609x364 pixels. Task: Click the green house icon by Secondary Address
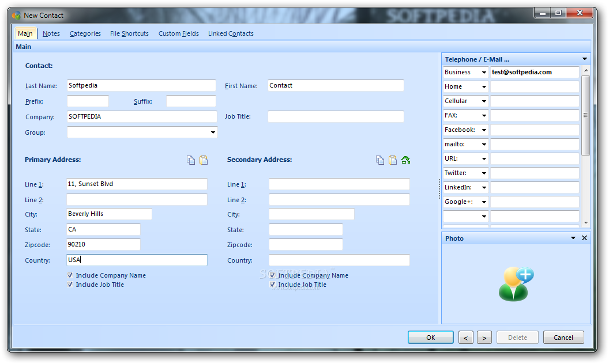click(405, 160)
